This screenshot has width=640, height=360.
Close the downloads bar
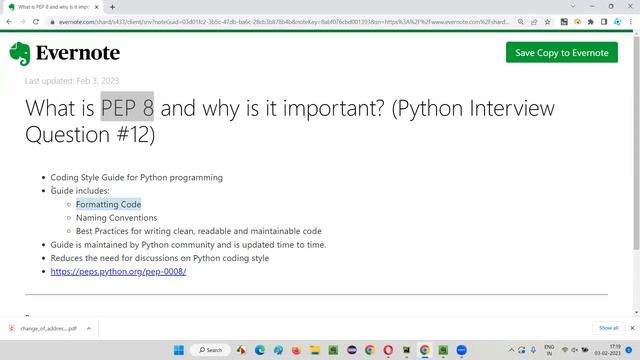[632, 328]
